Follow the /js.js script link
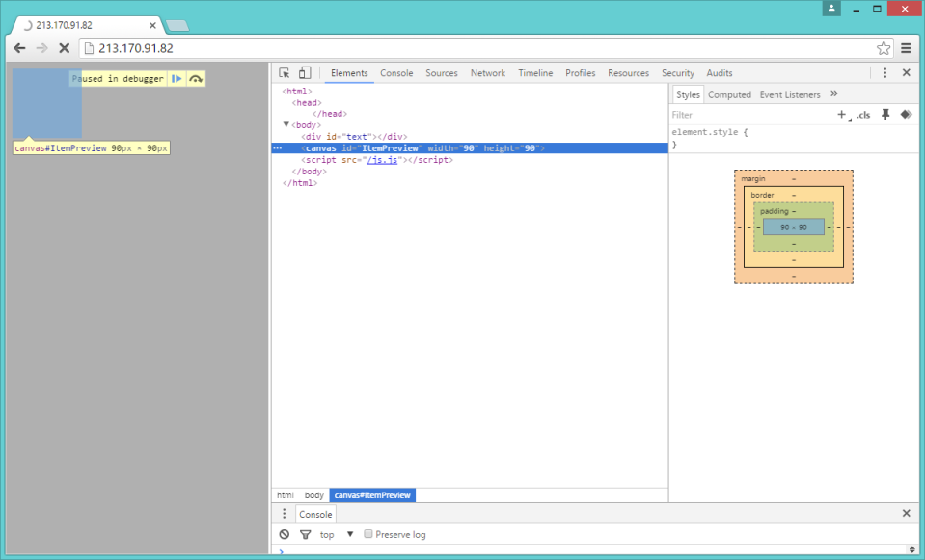This screenshot has height=560, width=925. click(x=382, y=160)
